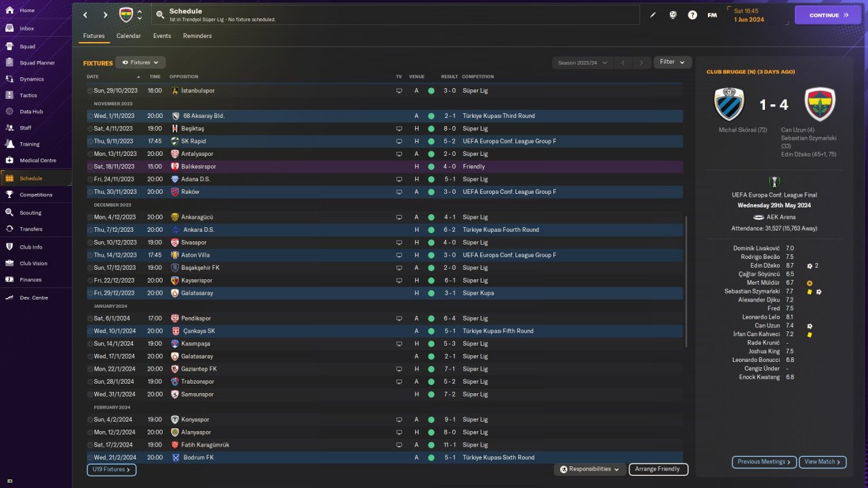Tick the circle on the Aston Villa row
The image size is (868, 488).
point(91,256)
